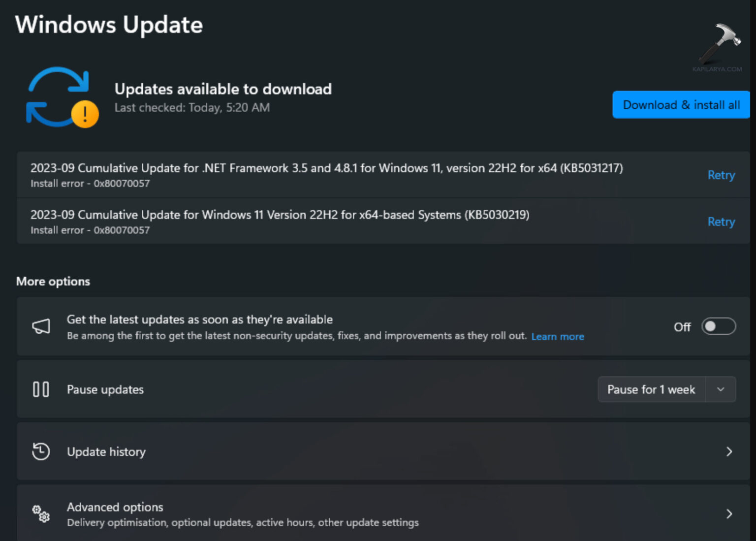Expand Advanced options with its chevron
Screen dimensions: 756x541
729,514
